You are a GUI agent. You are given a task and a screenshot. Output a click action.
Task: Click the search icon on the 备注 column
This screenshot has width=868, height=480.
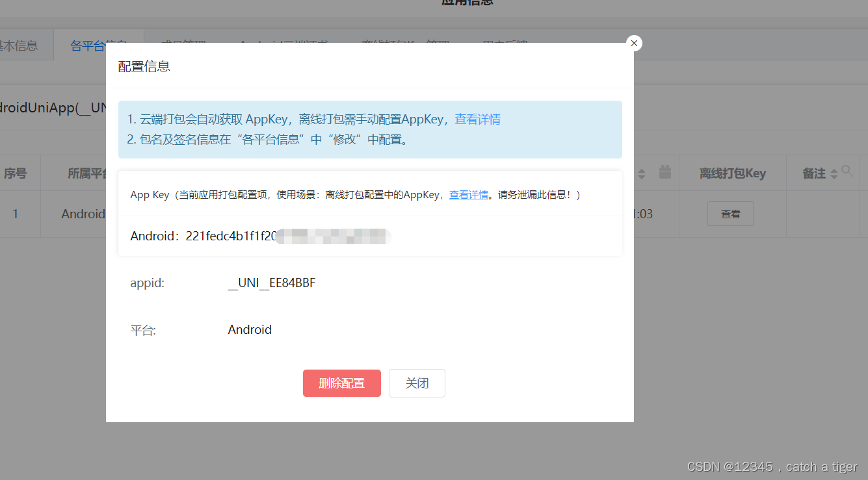[847, 170]
